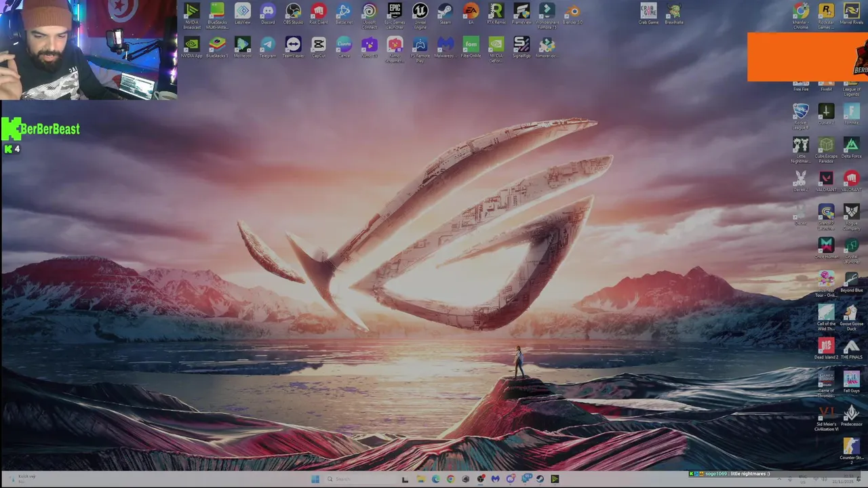Viewport: 868px width, 488px height.
Task: Open the EA app icon
Action: click(x=471, y=14)
